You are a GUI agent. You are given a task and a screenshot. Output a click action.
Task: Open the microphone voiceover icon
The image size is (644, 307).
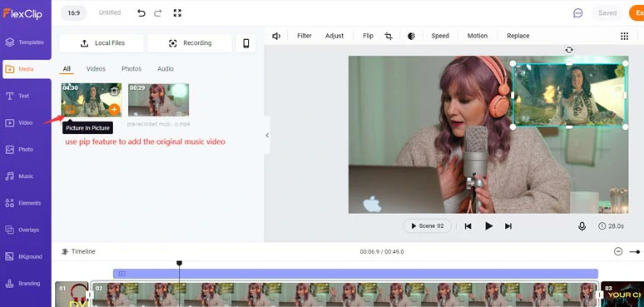(582, 226)
